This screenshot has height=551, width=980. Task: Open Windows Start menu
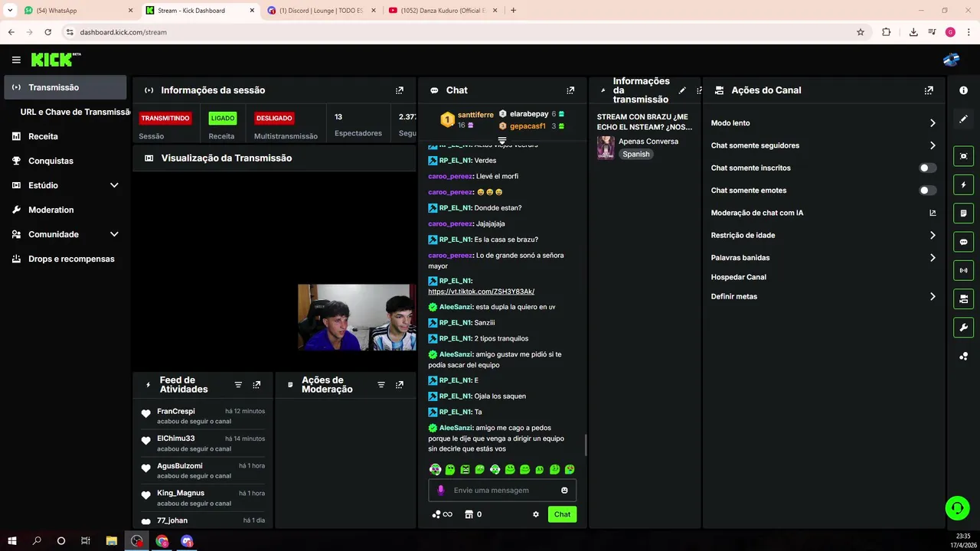point(12,541)
